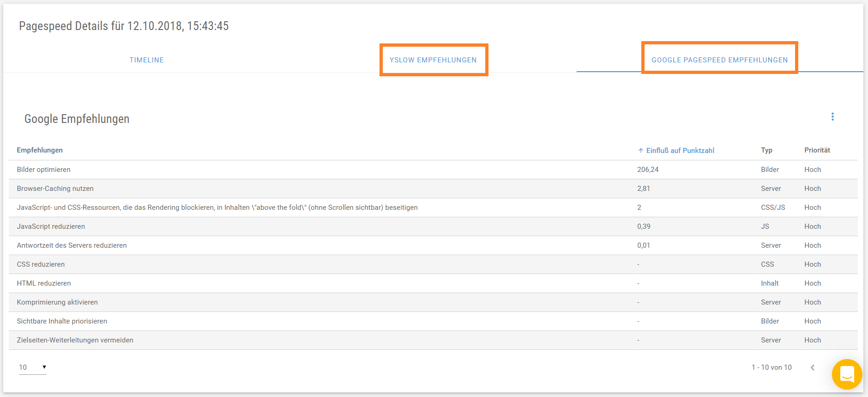Screen dimensions: 868x397
Task: Open the rows-per-page dropdown showing 10
Action: (32, 367)
